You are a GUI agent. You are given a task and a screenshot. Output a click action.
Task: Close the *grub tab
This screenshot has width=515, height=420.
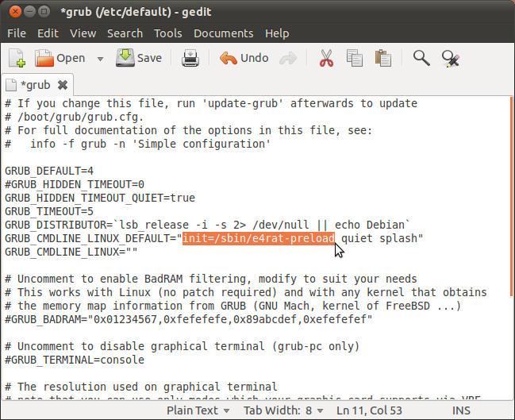[x=63, y=85]
